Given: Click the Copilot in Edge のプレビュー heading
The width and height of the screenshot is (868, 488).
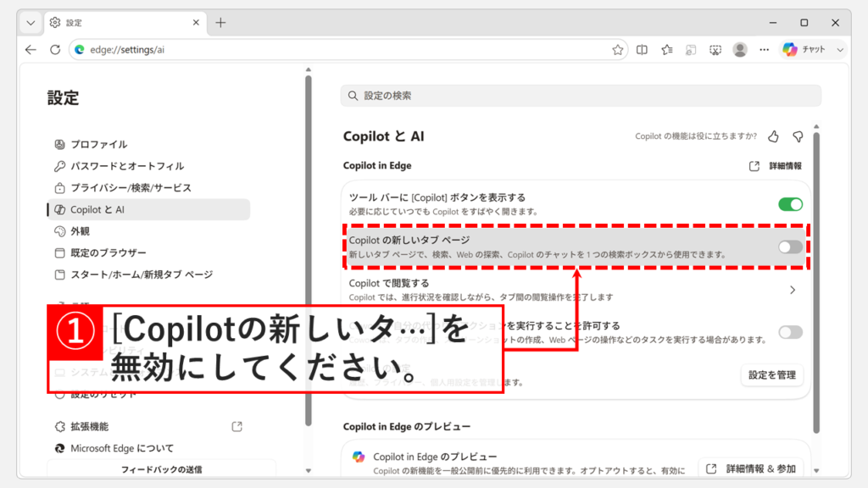Looking at the screenshot, I should coord(407,427).
